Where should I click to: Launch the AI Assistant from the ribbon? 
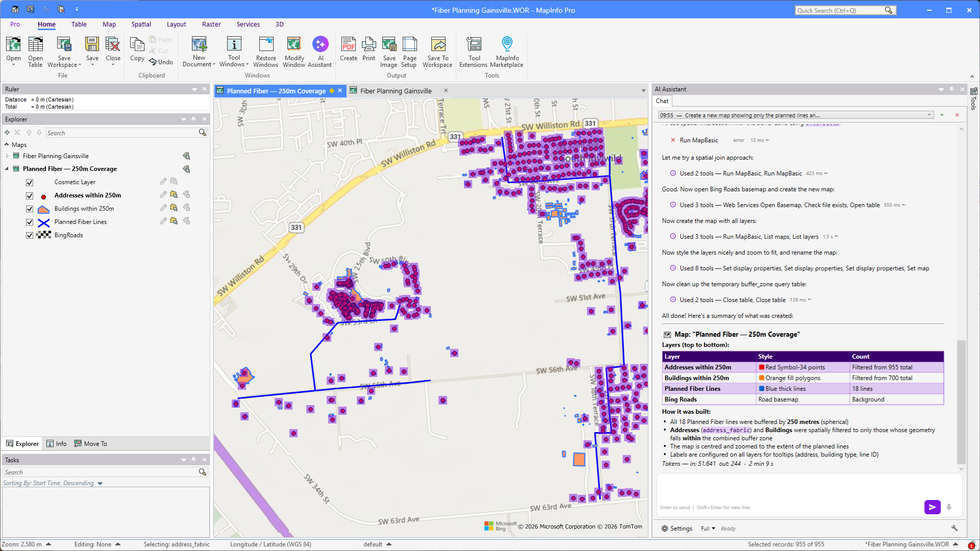tap(320, 52)
